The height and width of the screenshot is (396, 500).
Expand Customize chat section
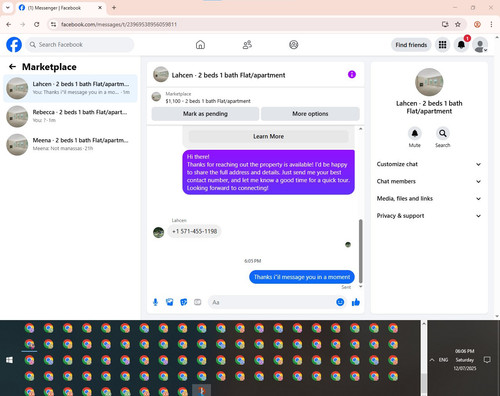pyautogui.click(x=429, y=164)
